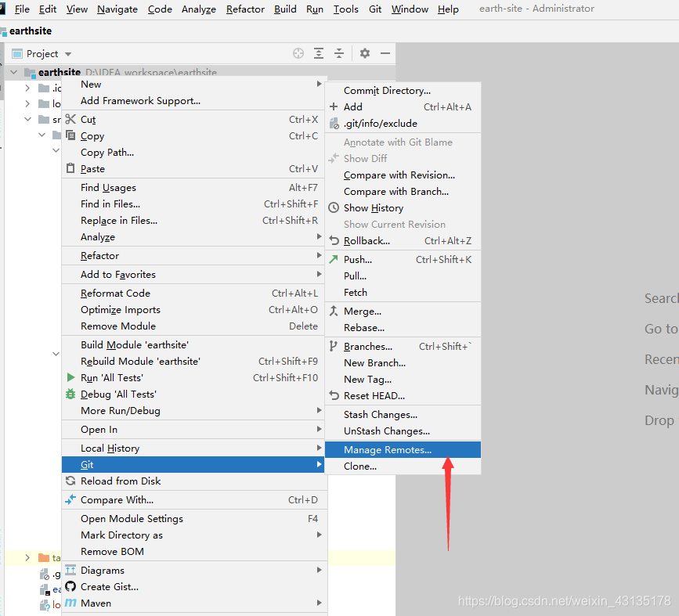Choose Commit Directory...
This screenshot has width=679, height=616.
pyautogui.click(x=403, y=91)
